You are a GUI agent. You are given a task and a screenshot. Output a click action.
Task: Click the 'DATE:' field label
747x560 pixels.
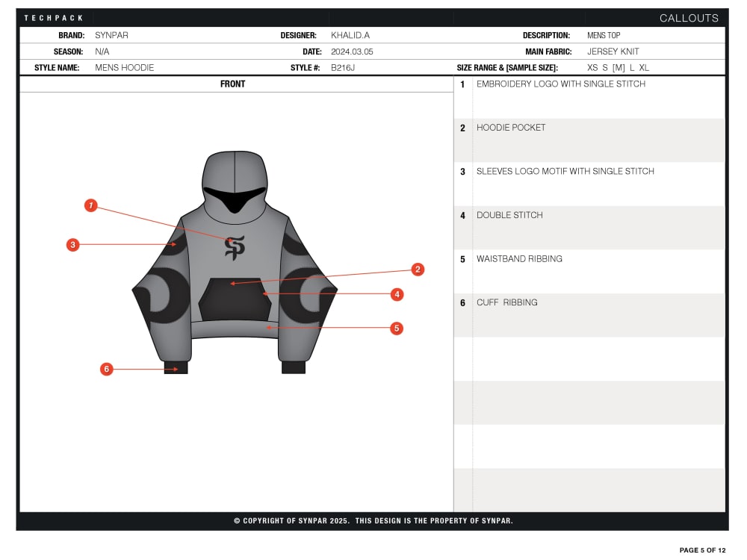[312, 52]
